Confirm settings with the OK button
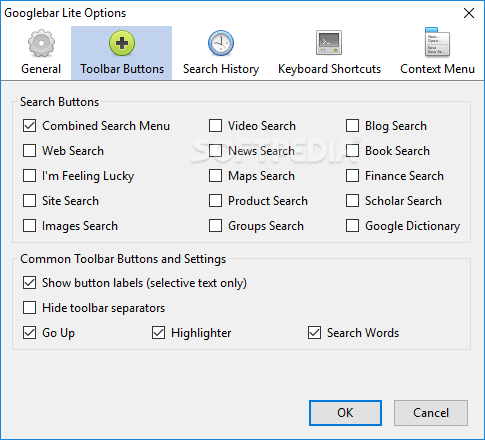Screen dimensions: 485x440 click(x=345, y=413)
